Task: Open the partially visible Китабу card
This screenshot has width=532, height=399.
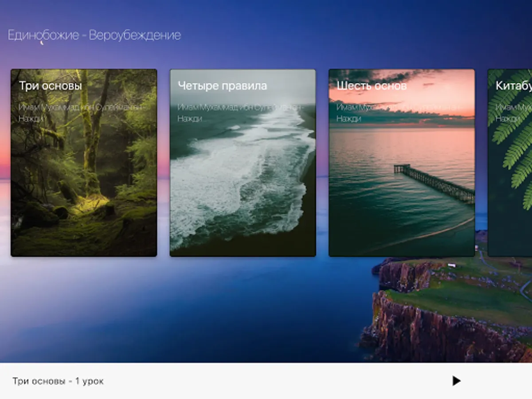Action: click(510, 163)
